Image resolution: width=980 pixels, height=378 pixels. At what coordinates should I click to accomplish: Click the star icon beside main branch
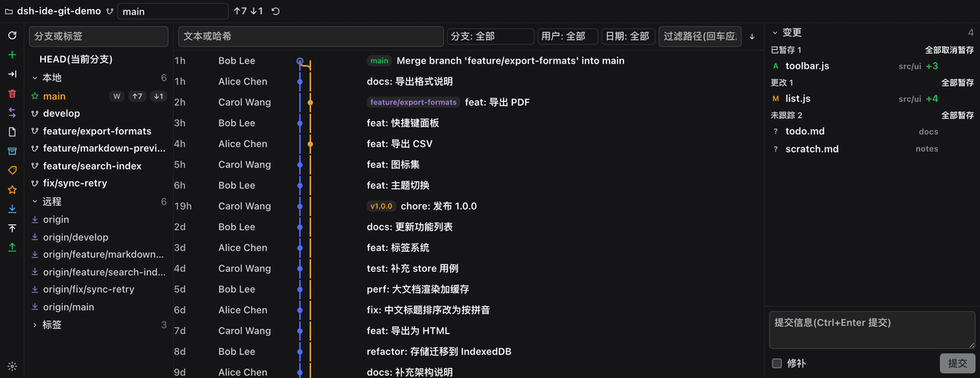pos(34,96)
